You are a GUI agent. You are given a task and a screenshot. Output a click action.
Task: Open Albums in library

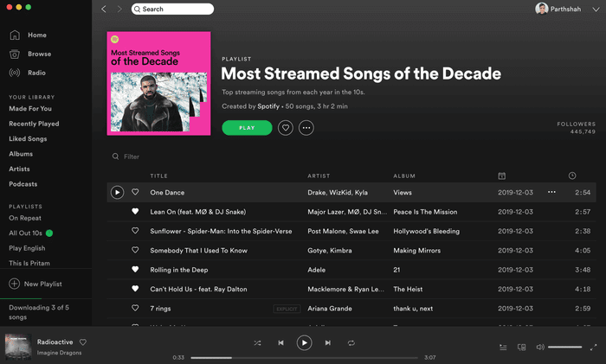21,154
